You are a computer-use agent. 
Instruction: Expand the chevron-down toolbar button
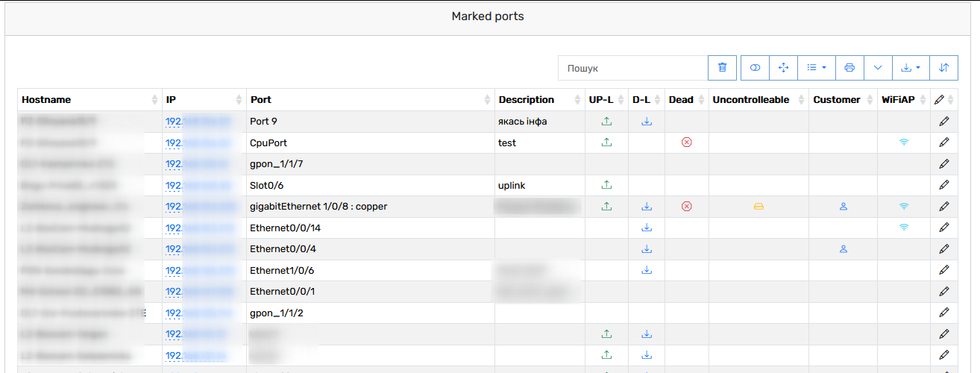pyautogui.click(x=878, y=68)
